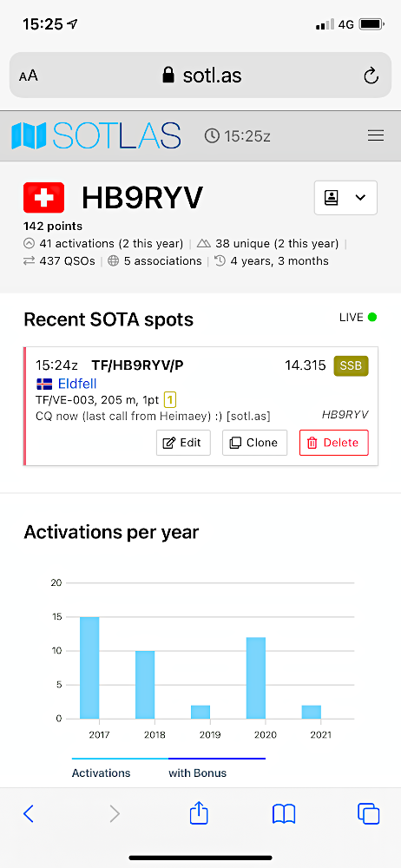Tap the UTC clock 15:25z

point(237,135)
